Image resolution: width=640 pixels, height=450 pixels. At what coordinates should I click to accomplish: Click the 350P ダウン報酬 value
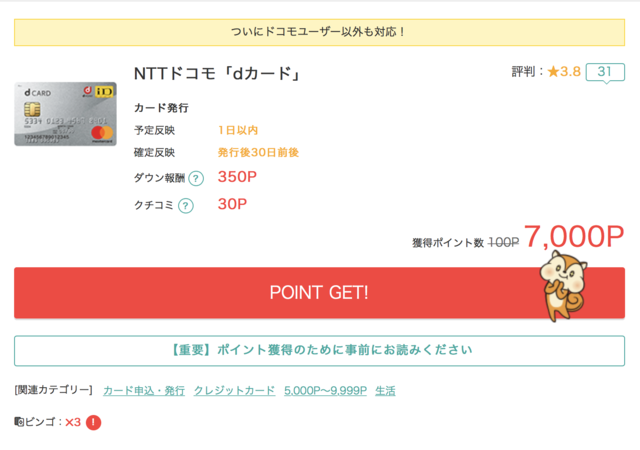coord(237,177)
